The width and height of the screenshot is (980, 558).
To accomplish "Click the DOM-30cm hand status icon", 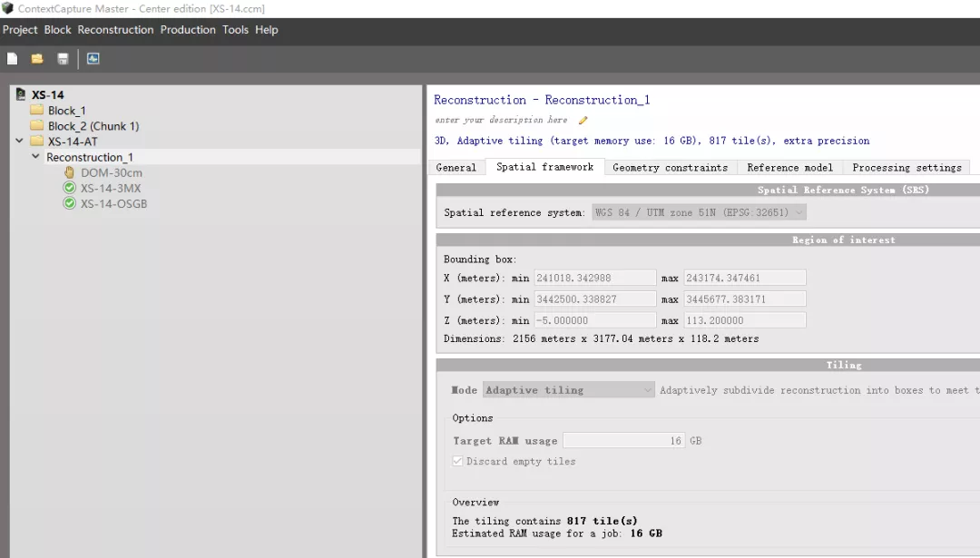I will click(x=69, y=172).
